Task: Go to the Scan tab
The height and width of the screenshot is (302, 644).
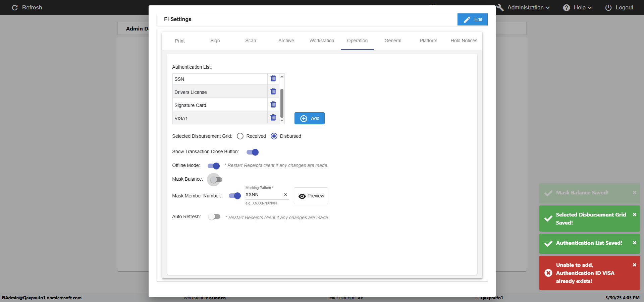Action: (x=251, y=41)
